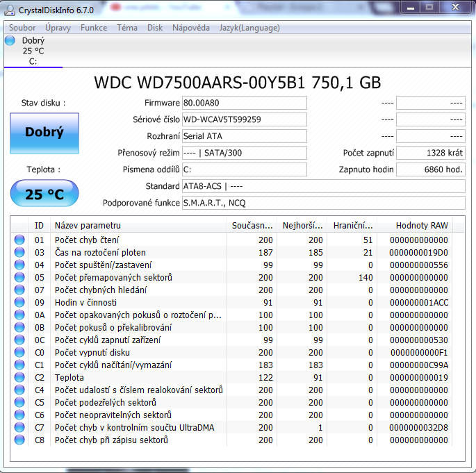
Task: Click the serial number field WD-WCAV5T599259
Action: (x=245, y=119)
